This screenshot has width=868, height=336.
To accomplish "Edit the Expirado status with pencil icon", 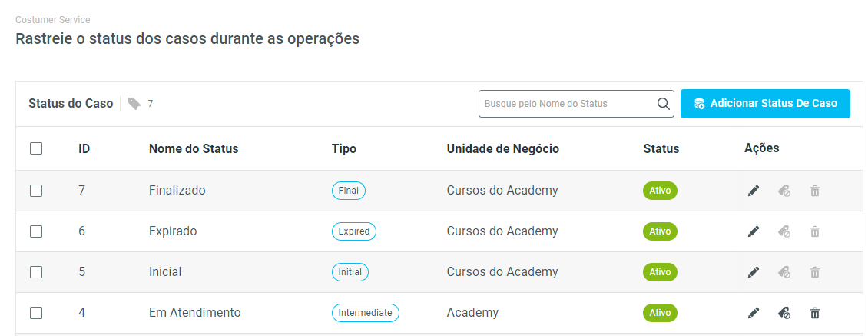I will click(x=754, y=231).
